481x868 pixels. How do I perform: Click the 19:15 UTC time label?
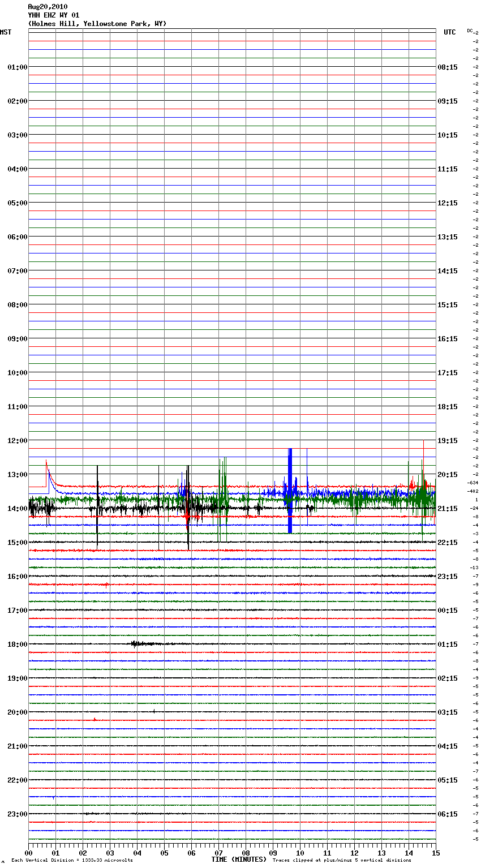[x=448, y=441]
